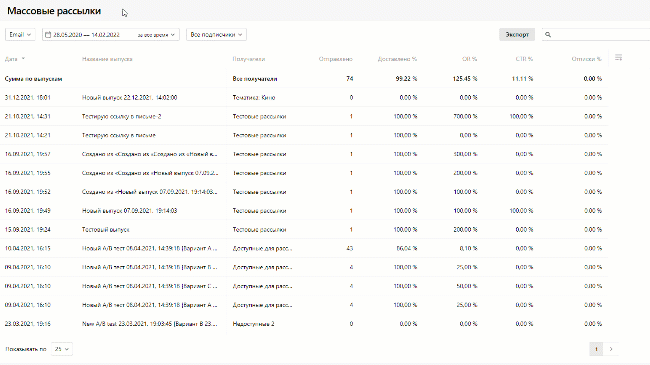The image size is (650, 365).
Task: Click 'Все получатели' summary cell
Action: 255,79
